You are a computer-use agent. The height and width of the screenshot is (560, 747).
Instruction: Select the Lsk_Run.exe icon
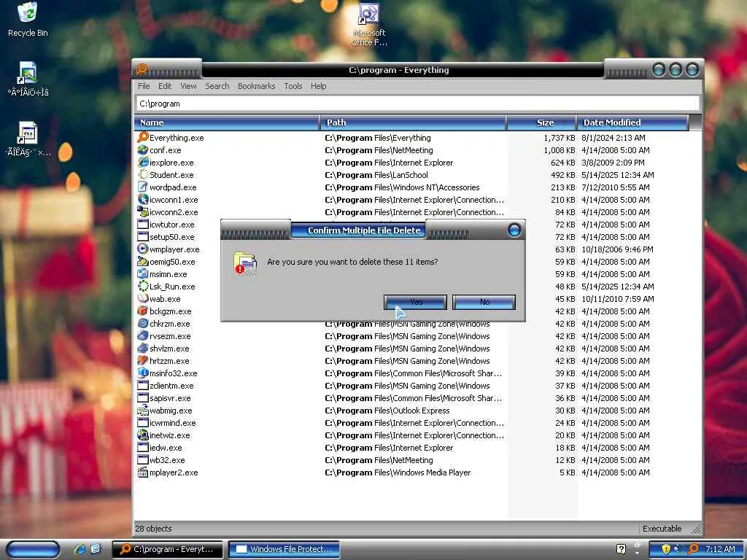click(x=143, y=286)
